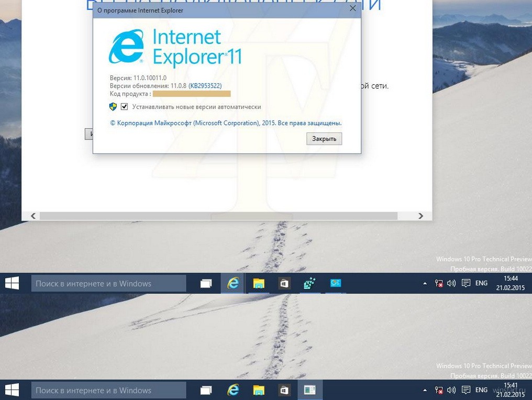Click the green sparkle cube app icon in taskbar
This screenshot has width=532, height=400.
pyautogui.click(x=309, y=283)
